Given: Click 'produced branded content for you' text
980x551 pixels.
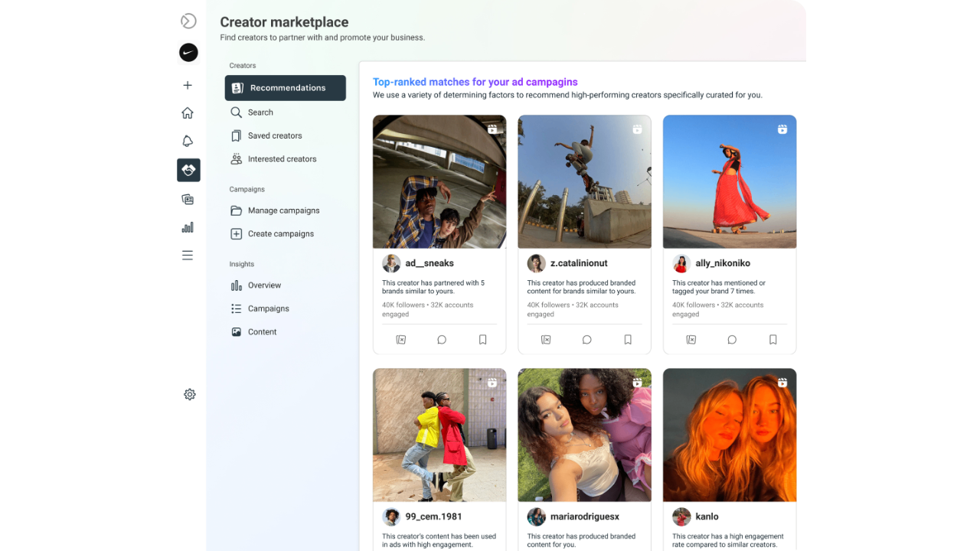Looking at the screenshot, I should click(x=582, y=540).
